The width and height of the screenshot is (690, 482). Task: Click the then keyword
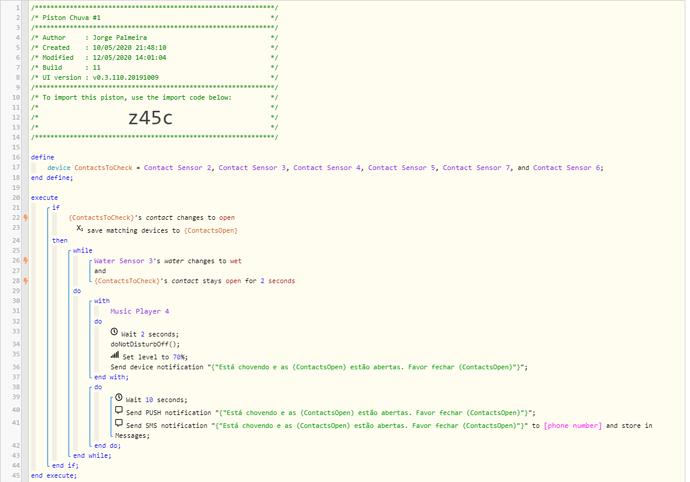60,240
